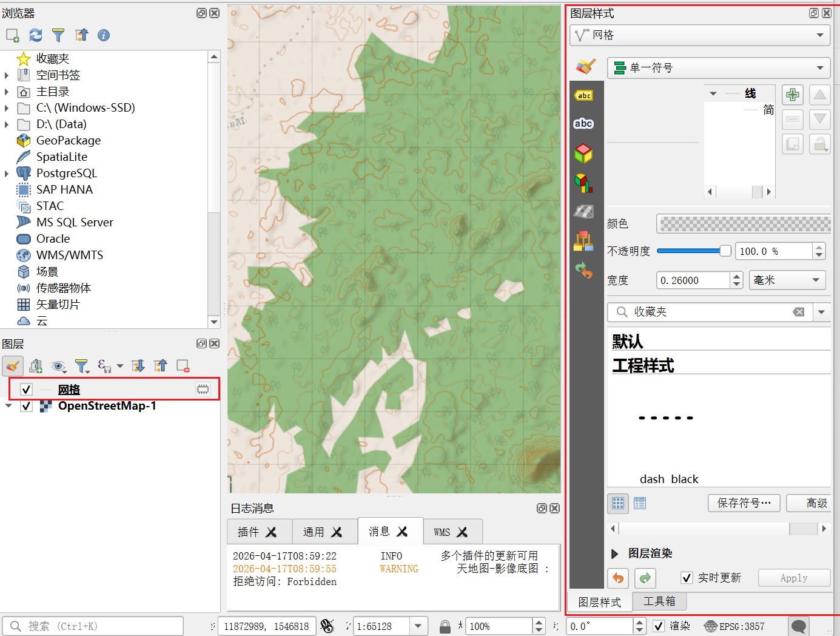Toggle visibility of 网格 layer
The image size is (840, 636).
pyautogui.click(x=26, y=390)
